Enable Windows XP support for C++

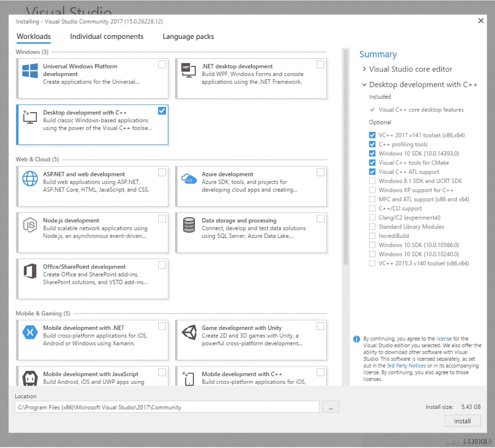(372, 190)
